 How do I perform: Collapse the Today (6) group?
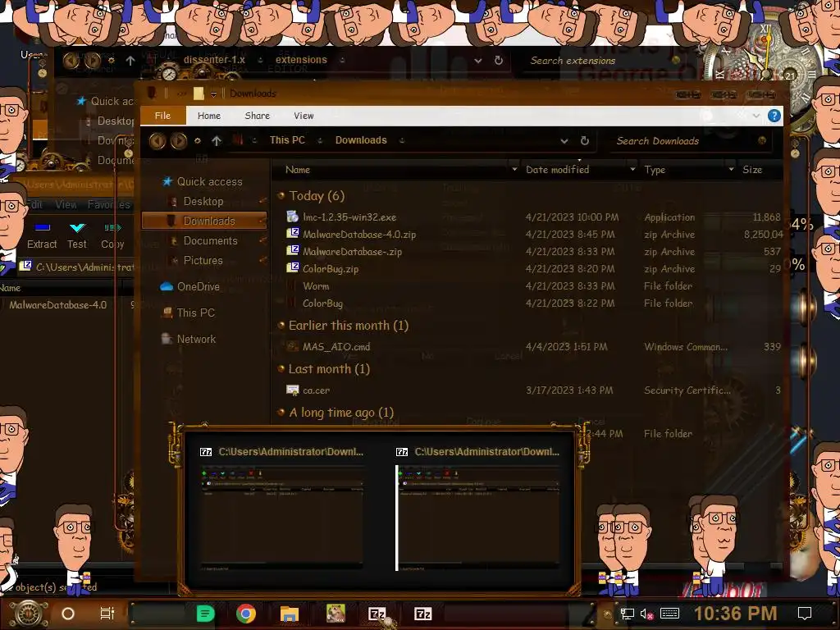pos(281,195)
